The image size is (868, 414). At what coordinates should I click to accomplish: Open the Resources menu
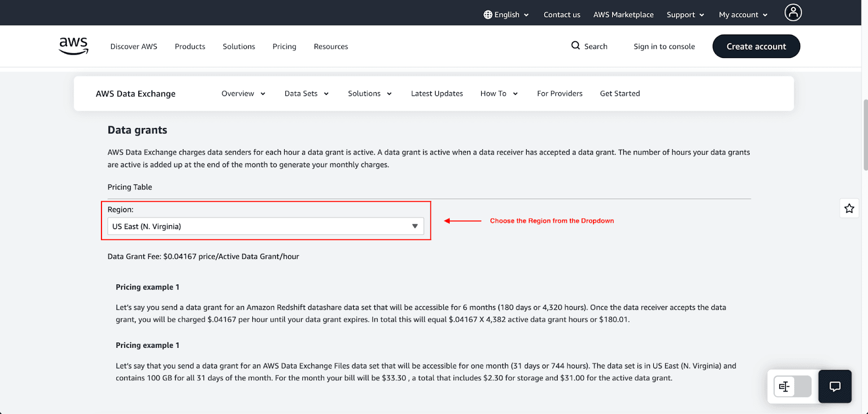[331, 47]
